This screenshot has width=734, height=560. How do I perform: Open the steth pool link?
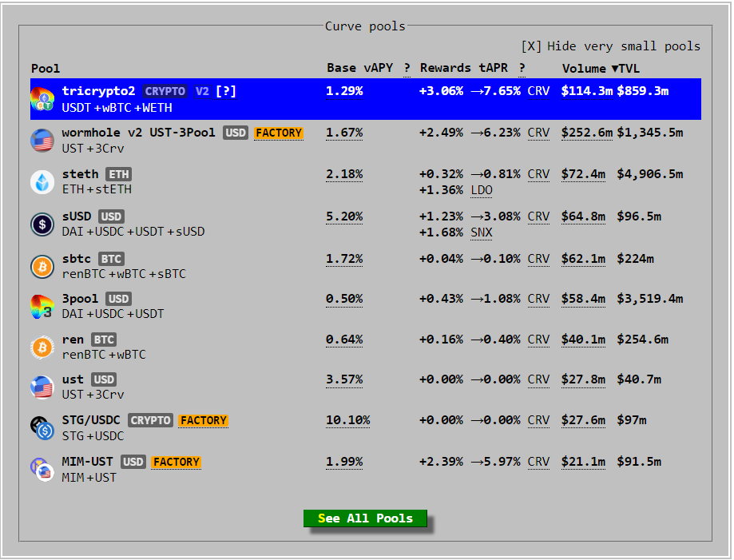80,174
